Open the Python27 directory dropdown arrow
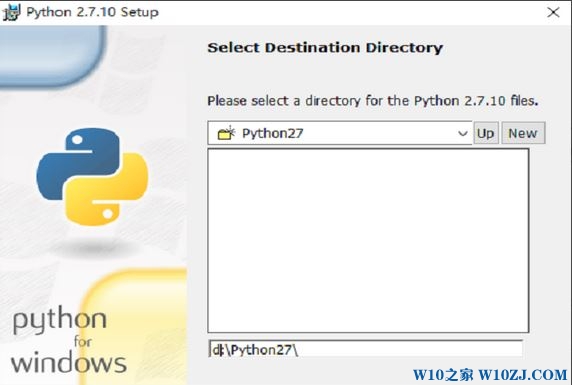This screenshot has height=385, width=572. [x=463, y=133]
